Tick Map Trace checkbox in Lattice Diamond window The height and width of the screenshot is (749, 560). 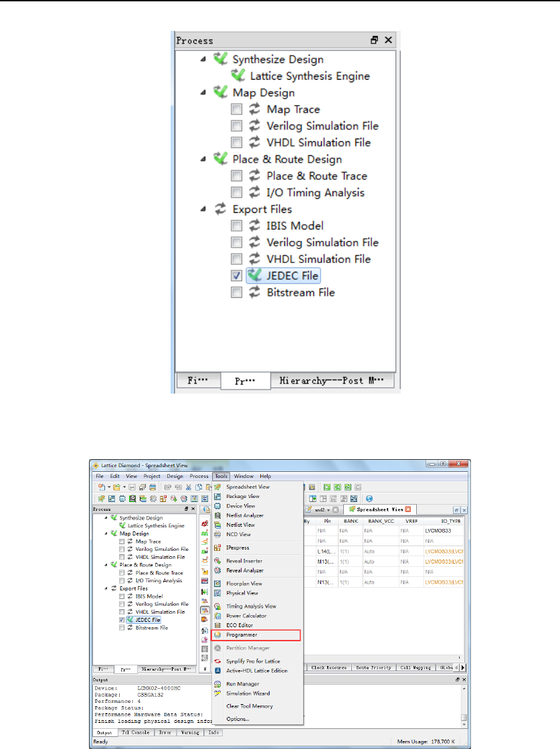click(122, 542)
